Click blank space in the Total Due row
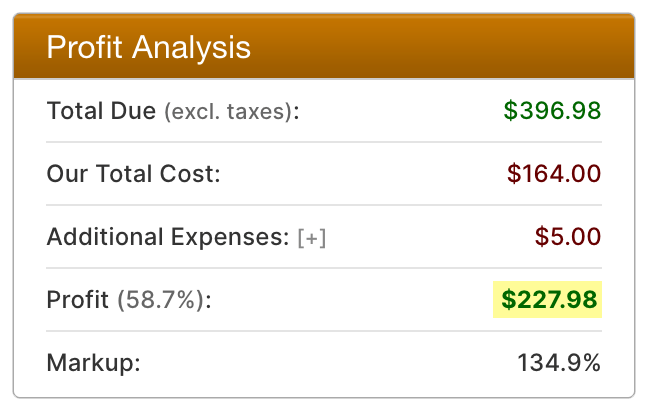 [x=400, y=110]
